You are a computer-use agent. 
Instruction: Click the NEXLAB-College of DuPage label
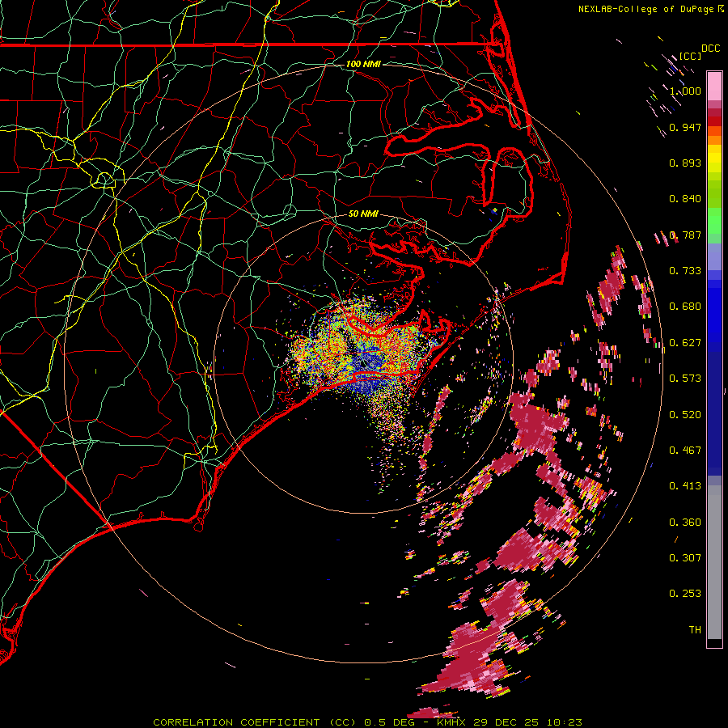click(645, 9)
